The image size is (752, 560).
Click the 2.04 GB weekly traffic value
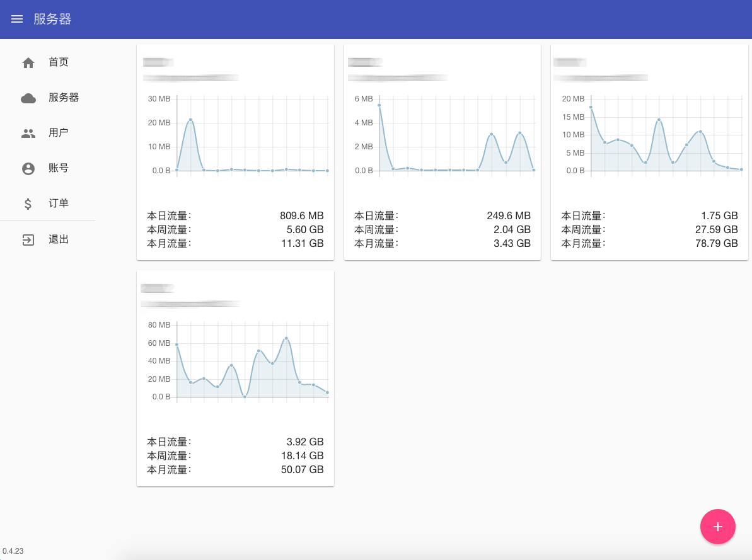(512, 230)
